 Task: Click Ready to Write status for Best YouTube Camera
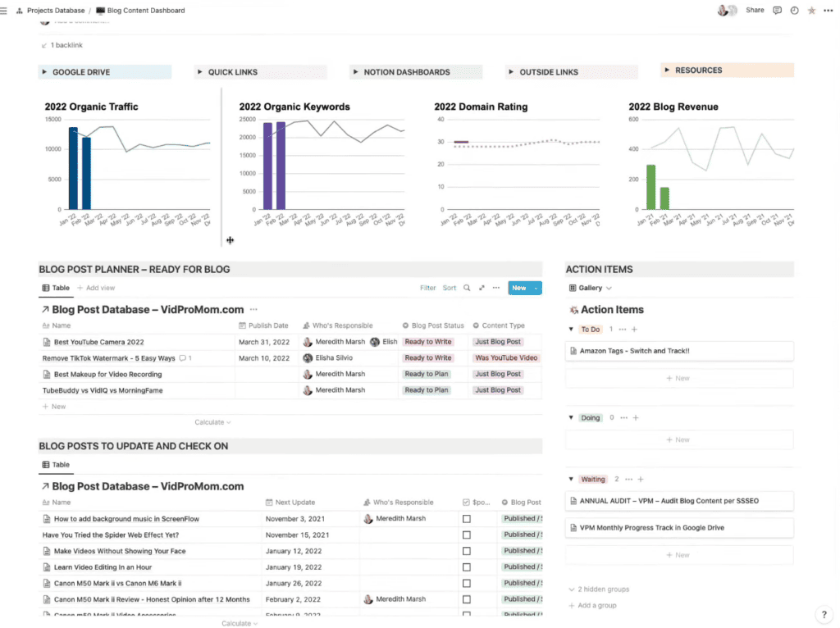coord(428,342)
